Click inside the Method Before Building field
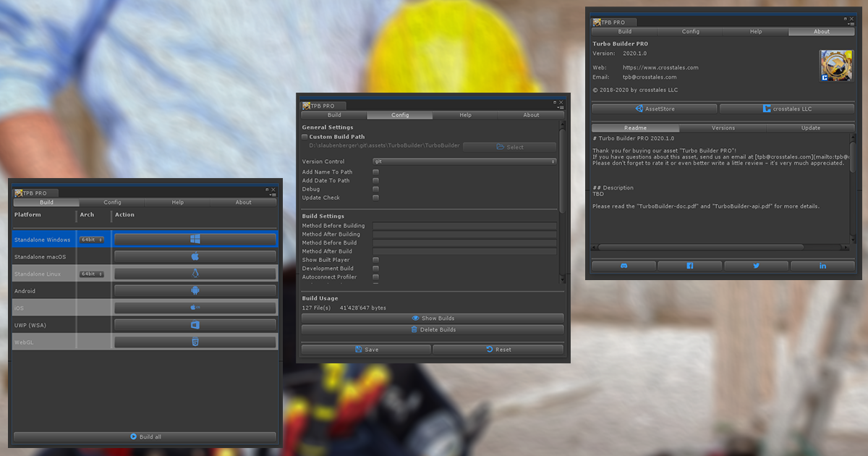The height and width of the screenshot is (456, 868). [x=464, y=225]
